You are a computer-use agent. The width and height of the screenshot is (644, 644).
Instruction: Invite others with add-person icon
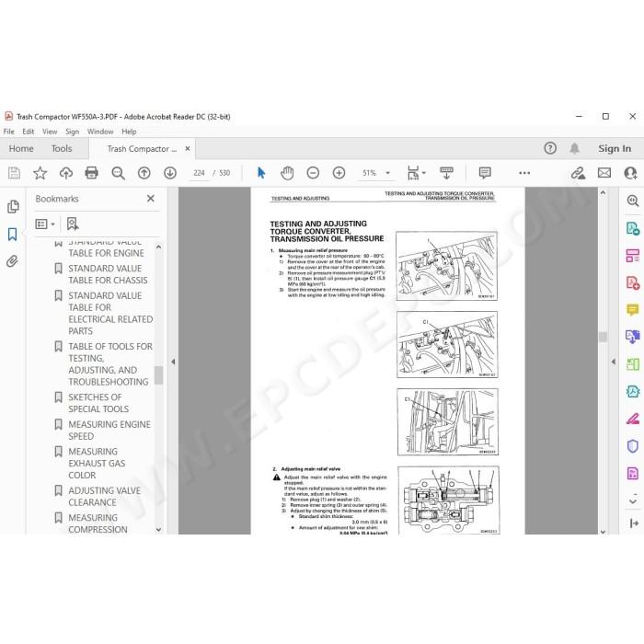630,173
